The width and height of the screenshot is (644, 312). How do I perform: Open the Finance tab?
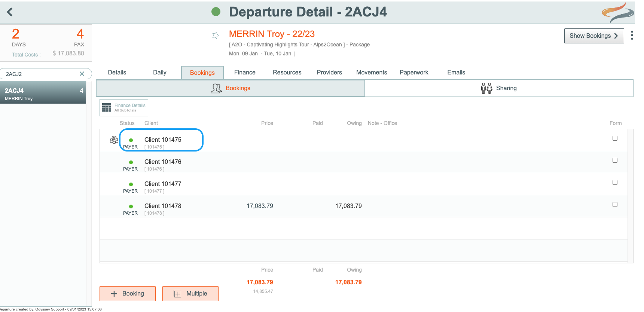click(245, 73)
